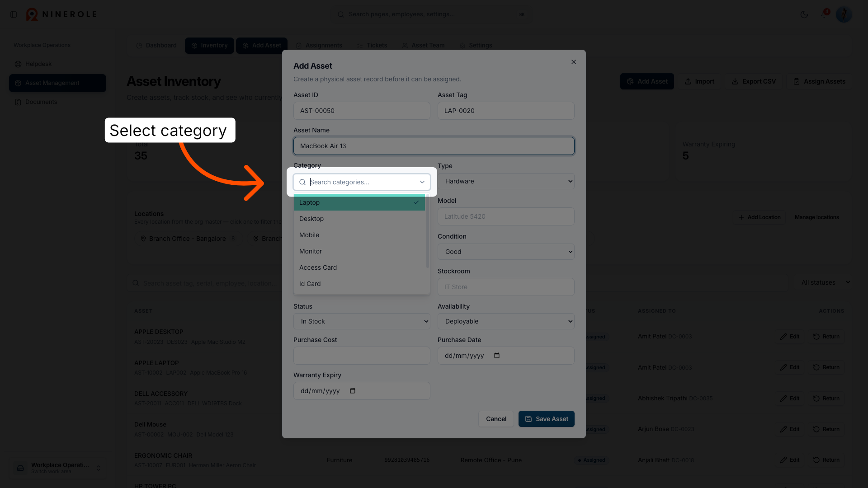Screen dimensions: 868x488
Task: Click the Helpdesk sidebar item
Action: tap(57, 64)
